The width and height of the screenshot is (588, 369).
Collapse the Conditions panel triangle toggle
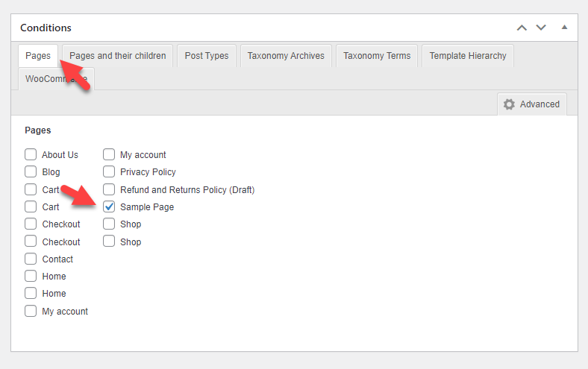pyautogui.click(x=564, y=27)
